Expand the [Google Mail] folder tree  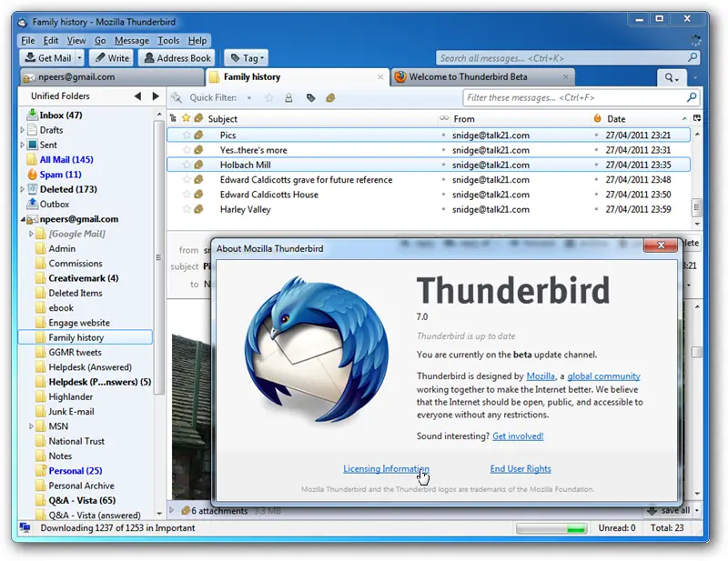coord(31,234)
